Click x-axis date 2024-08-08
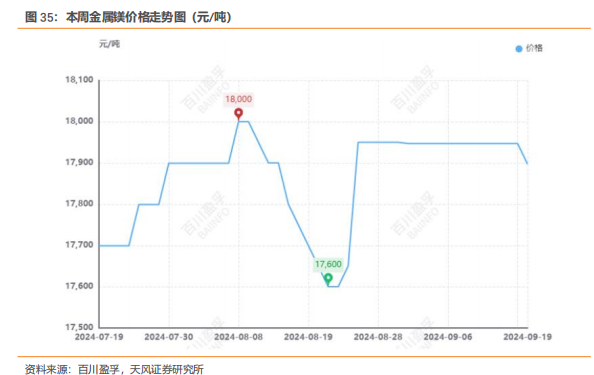This screenshot has width=594, height=375. coord(239,337)
